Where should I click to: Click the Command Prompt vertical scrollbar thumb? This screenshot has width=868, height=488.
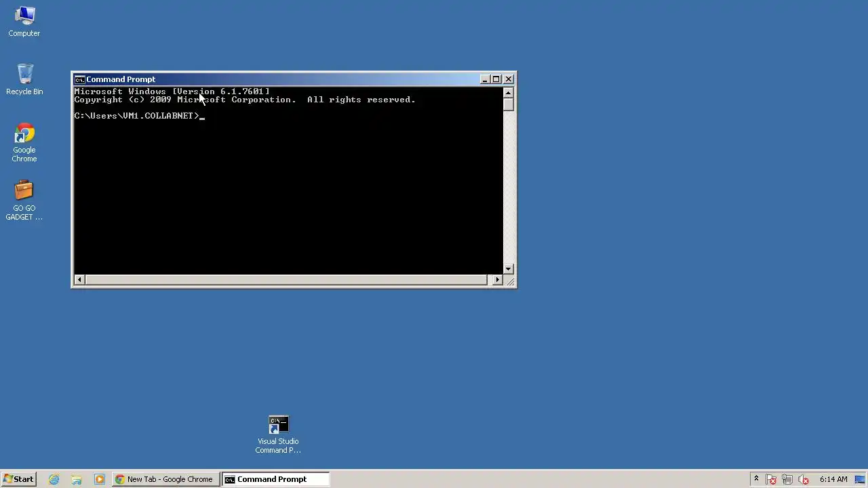509,104
